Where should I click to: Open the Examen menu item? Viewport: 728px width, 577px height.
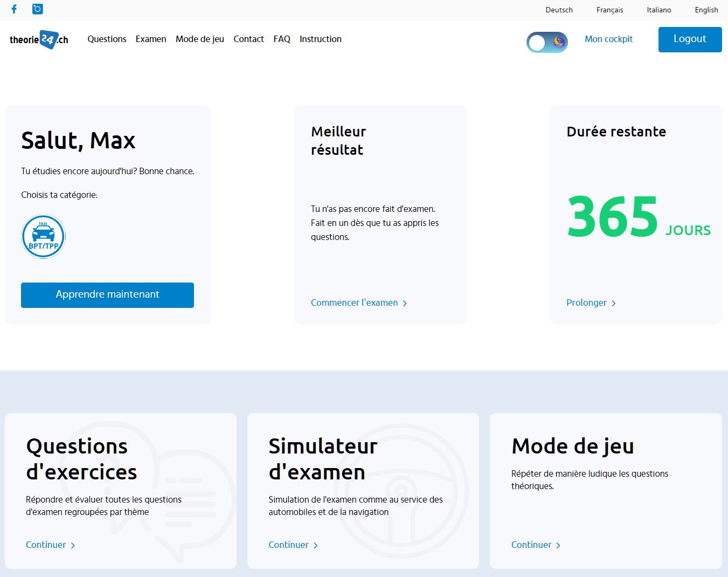[x=151, y=39]
